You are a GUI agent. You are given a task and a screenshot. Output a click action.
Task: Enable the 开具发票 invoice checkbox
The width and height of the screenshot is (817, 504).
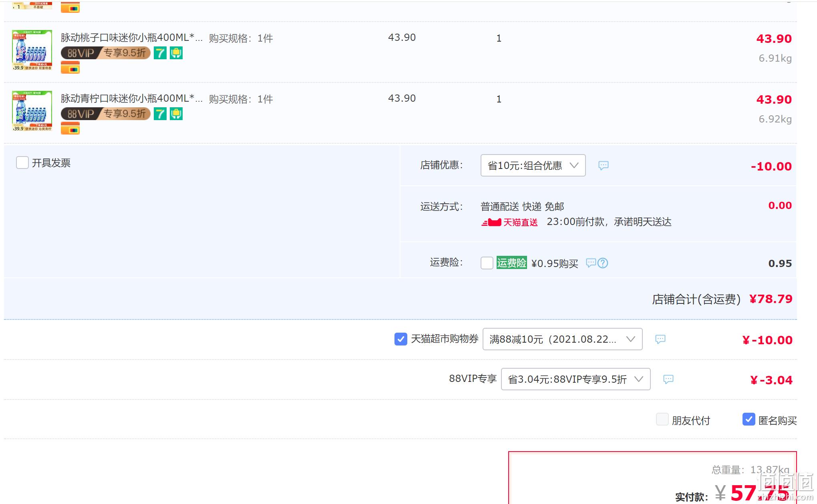point(22,163)
